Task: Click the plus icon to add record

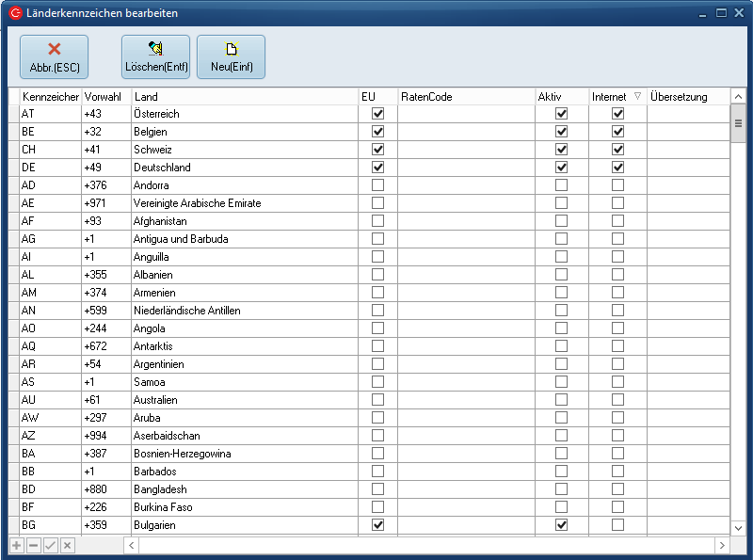Action: click(17, 546)
